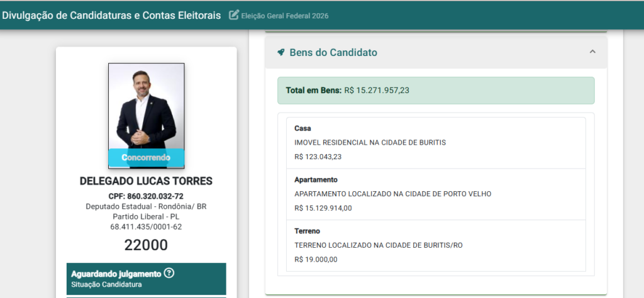Click the Bens do Candidato section header
Viewport: 644px width, 298px height.
(x=436, y=52)
